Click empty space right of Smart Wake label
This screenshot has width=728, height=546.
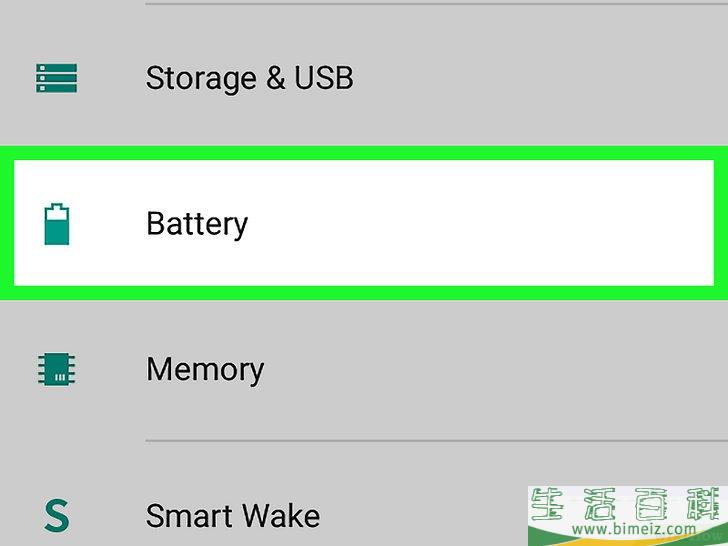(x=422, y=515)
